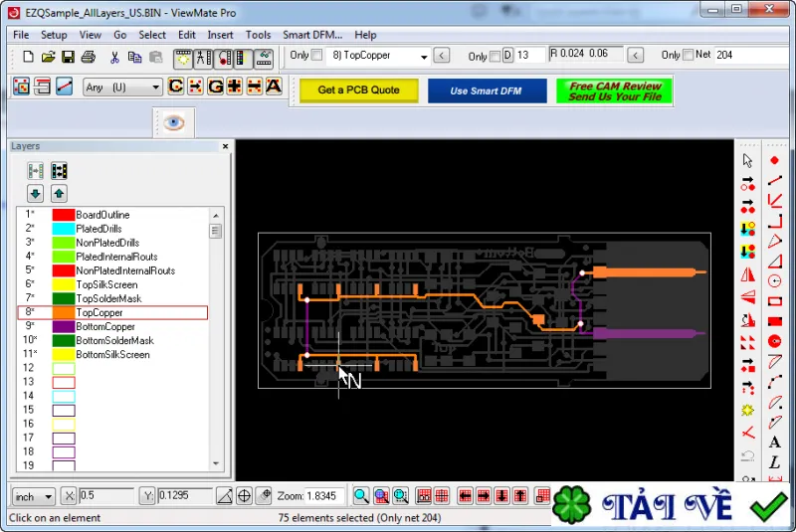Click the move layer down arrow icon
The image size is (796, 532).
35,194
